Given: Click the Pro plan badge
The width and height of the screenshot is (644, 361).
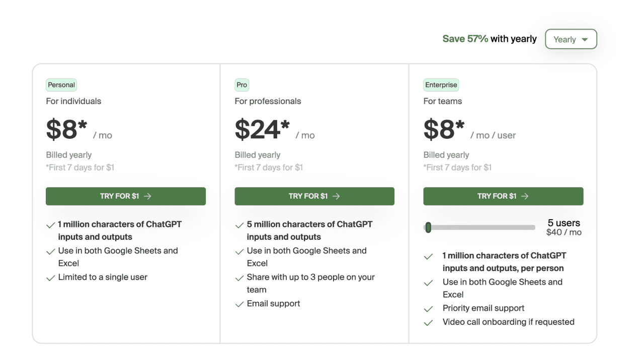Looking at the screenshot, I should coord(242,85).
